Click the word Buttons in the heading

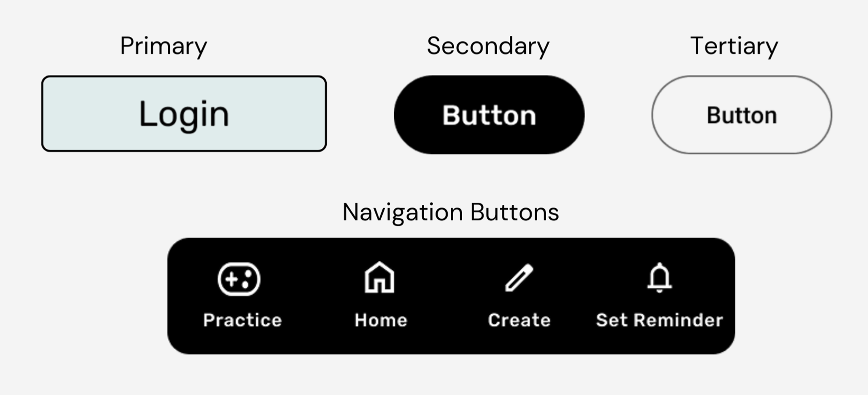[x=514, y=212]
